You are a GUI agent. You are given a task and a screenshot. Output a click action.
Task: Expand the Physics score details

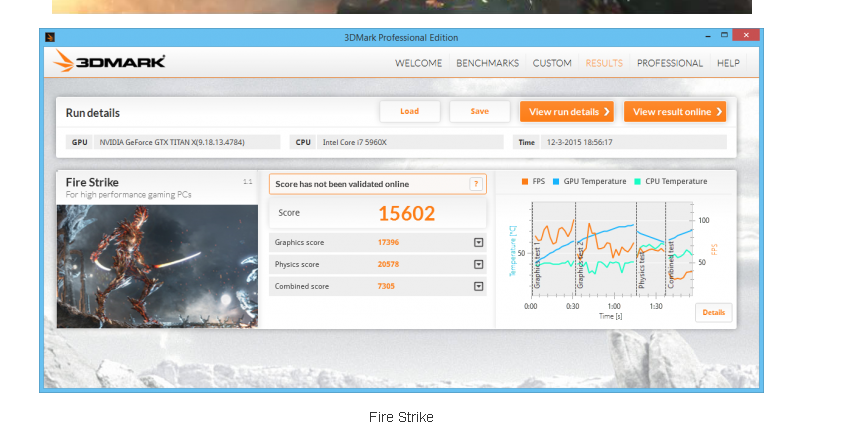coord(479,265)
